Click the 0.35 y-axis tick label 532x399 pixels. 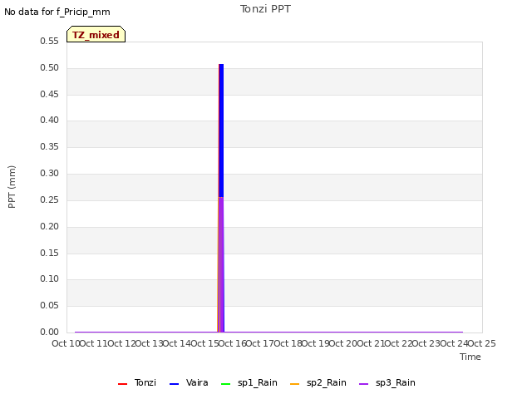(x=50, y=146)
